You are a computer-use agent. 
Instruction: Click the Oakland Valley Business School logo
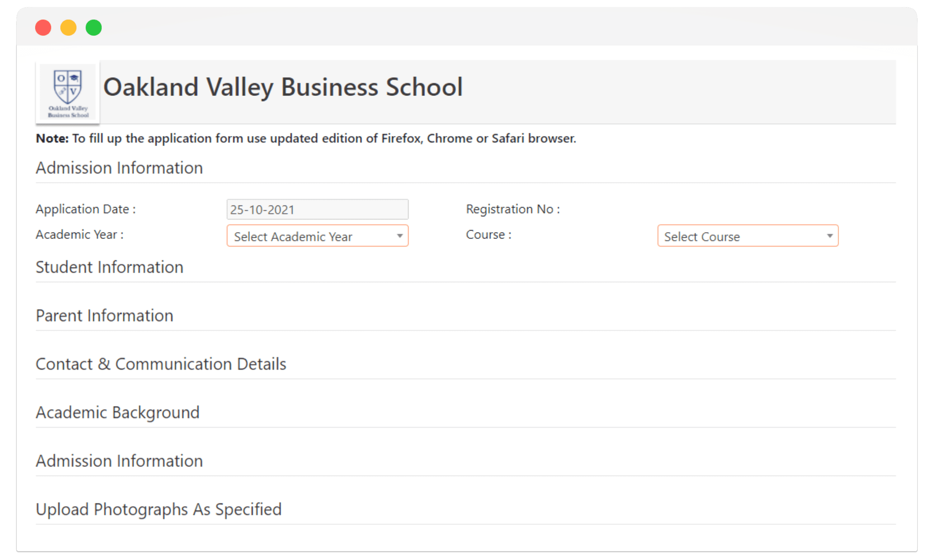coord(68,92)
